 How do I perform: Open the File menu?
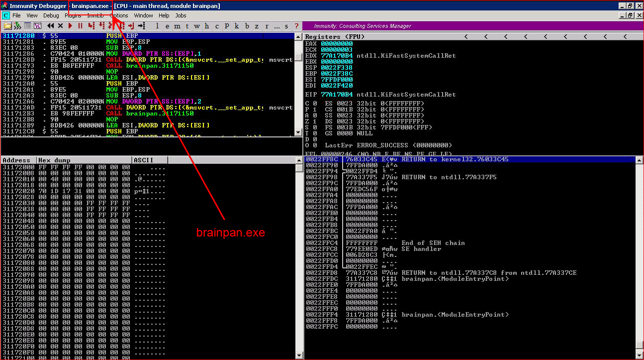click(x=16, y=15)
